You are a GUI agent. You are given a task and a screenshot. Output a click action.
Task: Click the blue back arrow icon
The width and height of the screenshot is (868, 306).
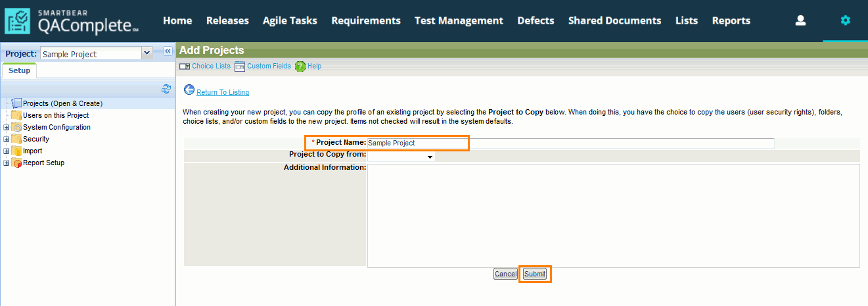189,90
